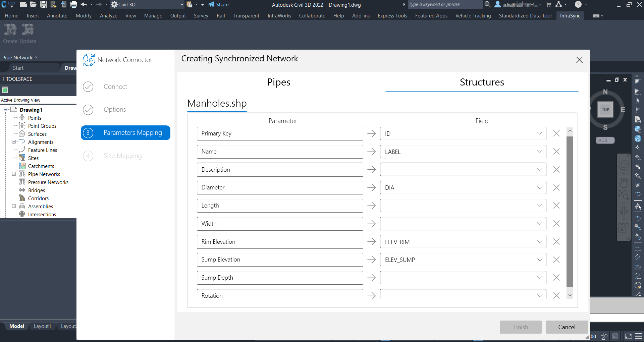Collapse the Drawing1 tree node
Screen dimensions: 644x342
click(x=6, y=110)
